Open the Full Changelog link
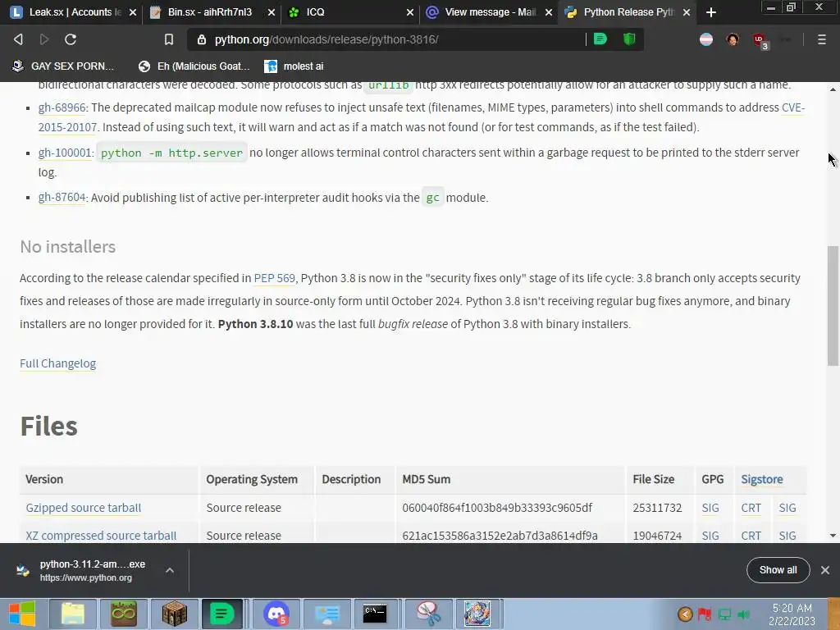The width and height of the screenshot is (840, 630). 58,363
